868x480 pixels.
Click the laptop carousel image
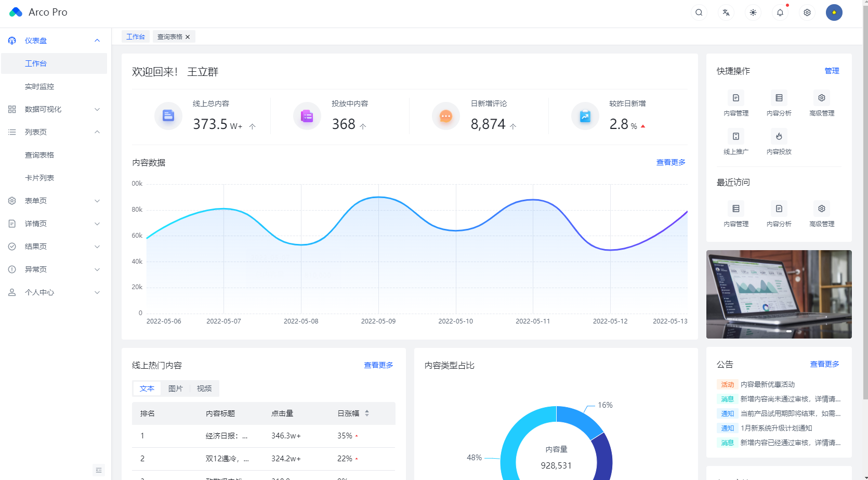779,294
